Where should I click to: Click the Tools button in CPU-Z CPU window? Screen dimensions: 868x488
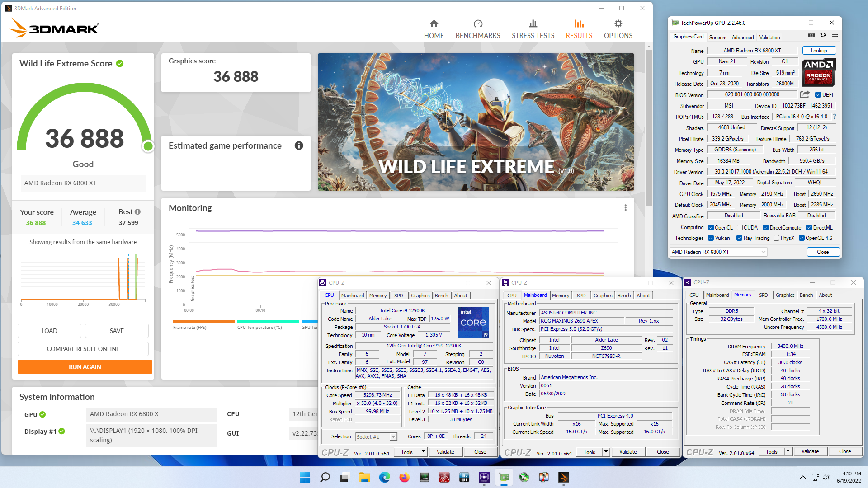pos(407,452)
